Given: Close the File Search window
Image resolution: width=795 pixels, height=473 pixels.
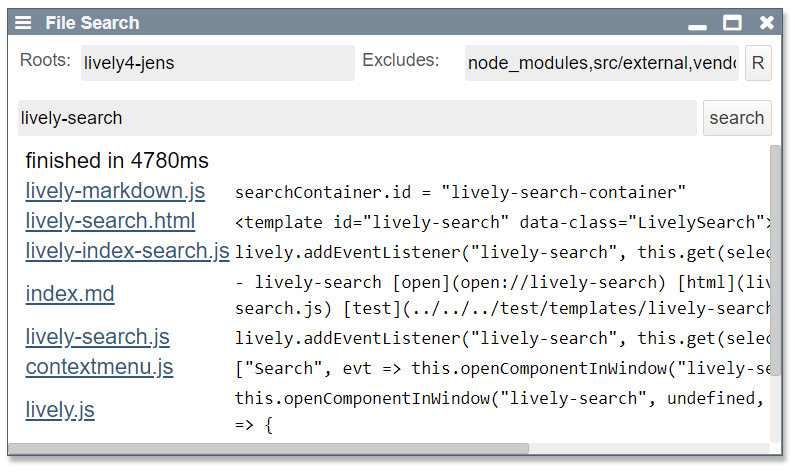Looking at the screenshot, I should pos(767,23).
